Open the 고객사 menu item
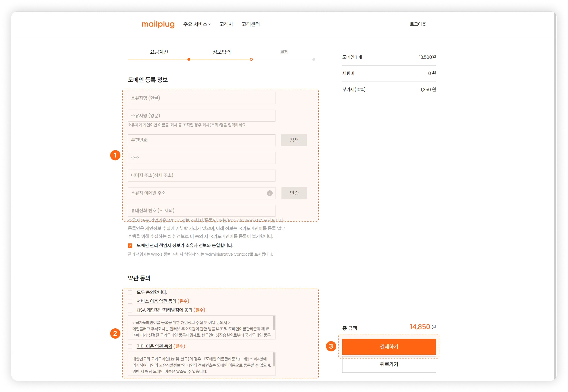 (x=226, y=24)
